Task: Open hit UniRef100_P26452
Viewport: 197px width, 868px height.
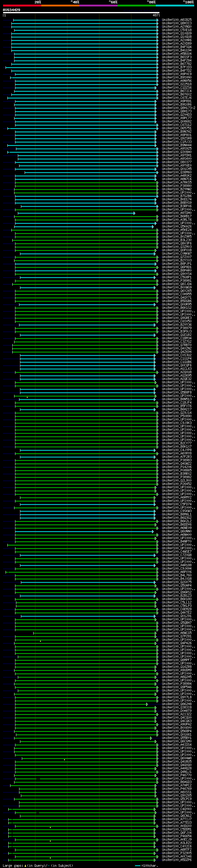Action: pos(177,484)
